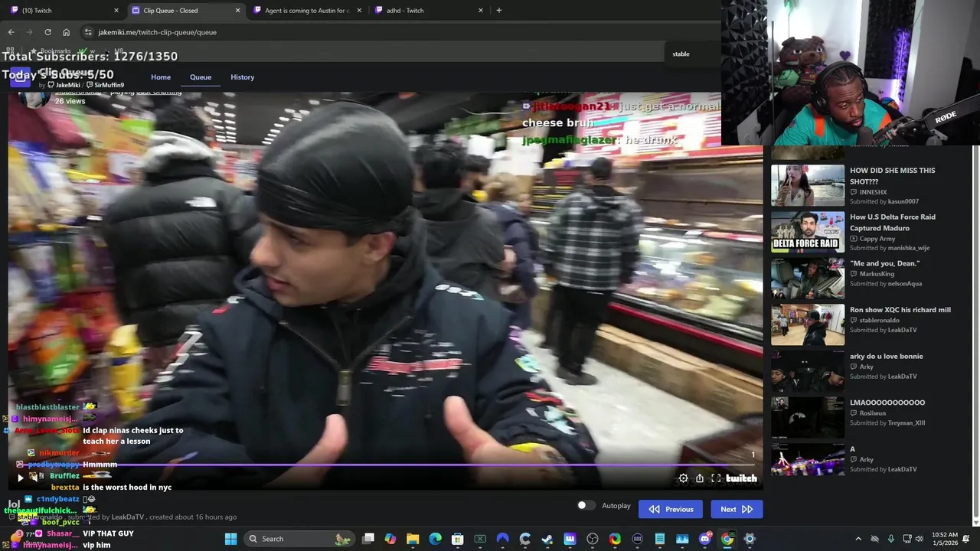The width and height of the screenshot is (980, 551).
Task: Click browser back arrow
Action: pos(11,32)
